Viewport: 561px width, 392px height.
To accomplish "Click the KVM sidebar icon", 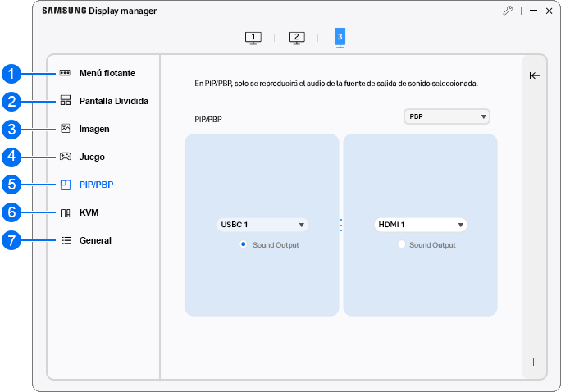I will coord(66,212).
